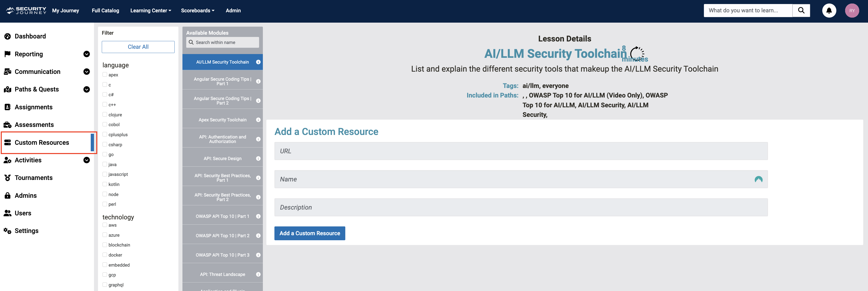The image size is (868, 291).
Task: Check the go language filter
Action: coord(105,154)
